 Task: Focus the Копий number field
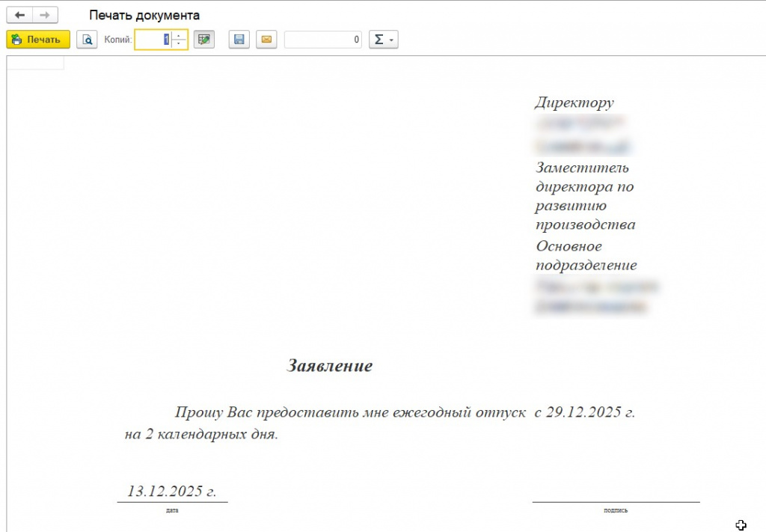click(x=153, y=40)
